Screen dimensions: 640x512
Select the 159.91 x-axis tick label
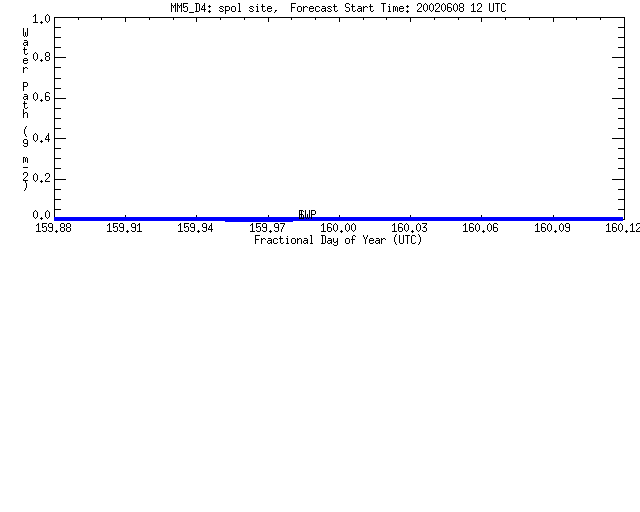[124, 228]
